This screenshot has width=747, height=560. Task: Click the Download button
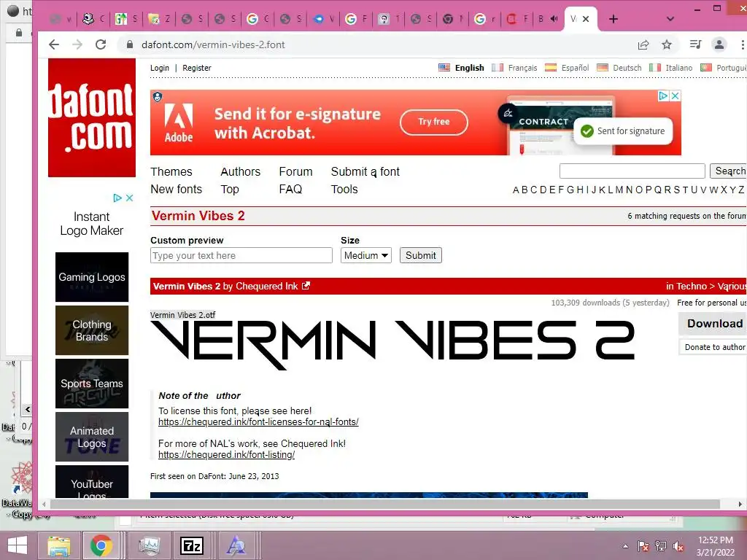(x=713, y=323)
